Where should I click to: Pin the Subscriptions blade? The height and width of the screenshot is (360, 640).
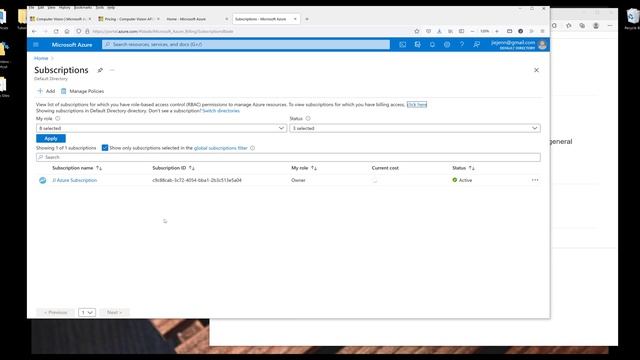coord(100,70)
